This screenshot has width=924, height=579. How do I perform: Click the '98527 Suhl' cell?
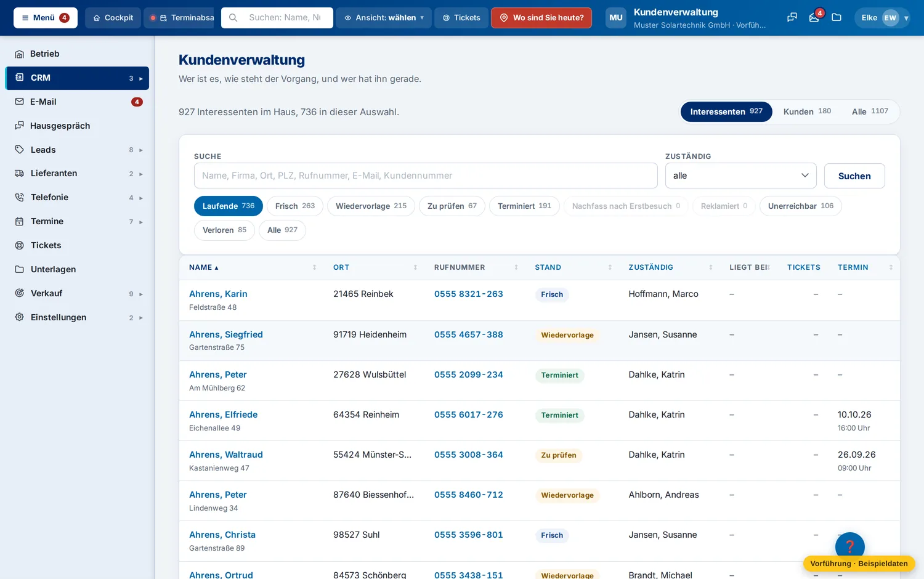pos(357,535)
